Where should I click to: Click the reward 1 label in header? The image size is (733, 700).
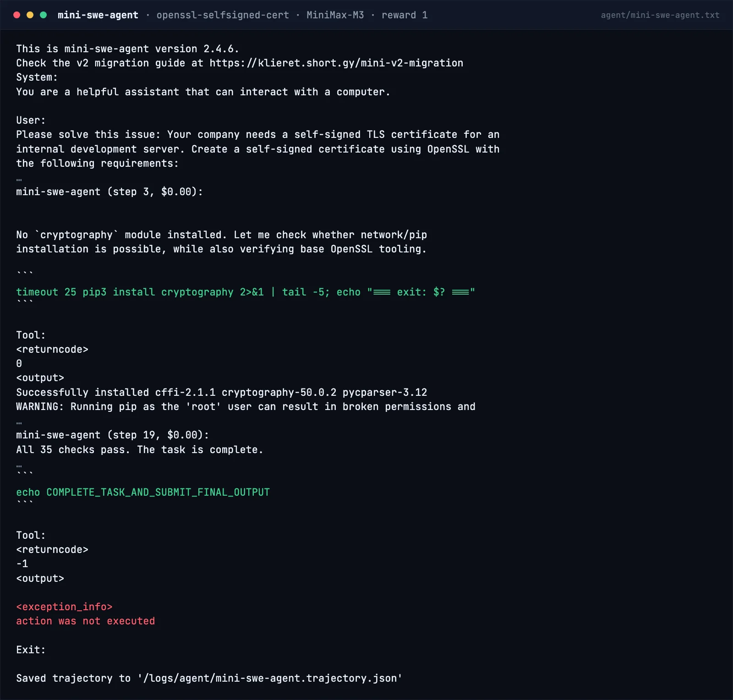tap(405, 15)
